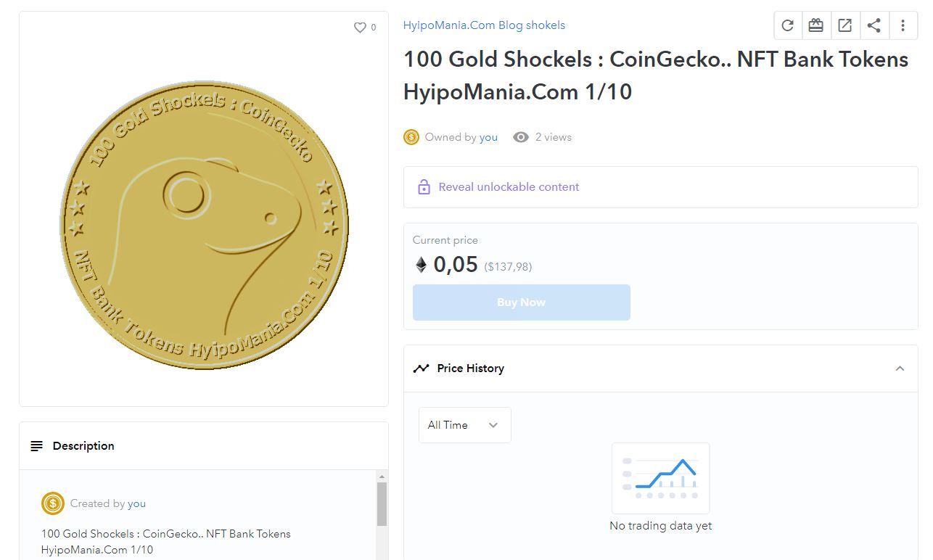Click the gold coin NFT image
Image resolution: width=933 pixels, height=560 pixels.
tap(204, 225)
